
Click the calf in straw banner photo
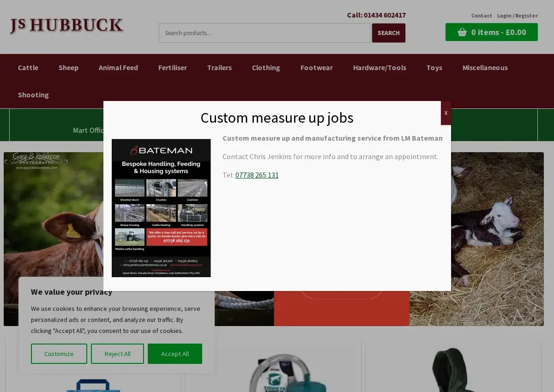coord(497,239)
